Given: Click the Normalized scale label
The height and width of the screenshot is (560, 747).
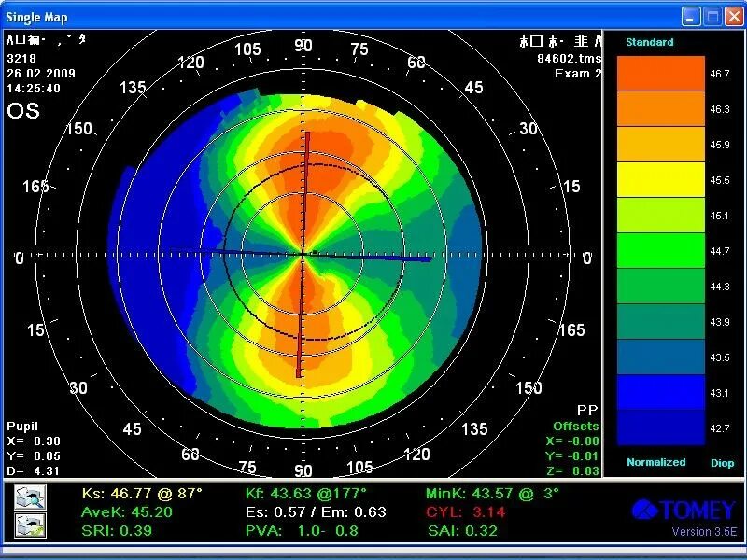Looking at the screenshot, I should click(656, 462).
